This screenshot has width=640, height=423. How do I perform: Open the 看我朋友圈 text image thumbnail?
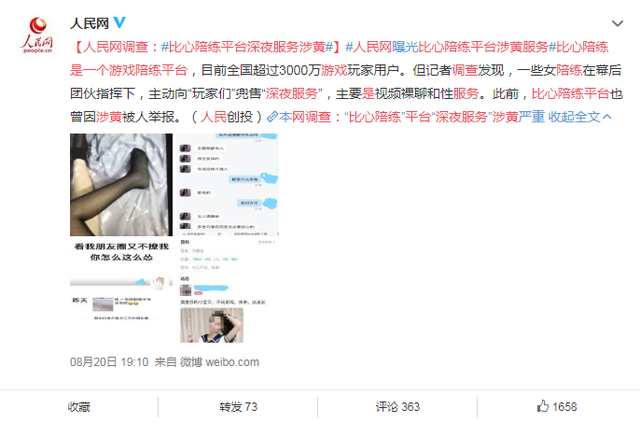coord(121,291)
